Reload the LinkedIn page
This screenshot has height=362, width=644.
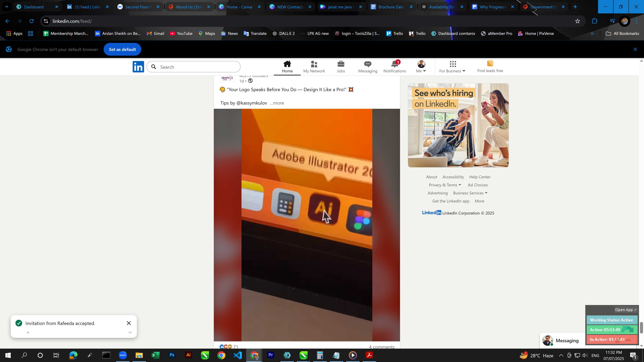click(32, 21)
